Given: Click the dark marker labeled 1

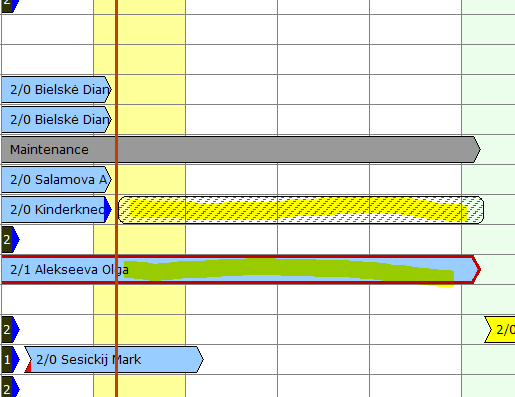Looking at the screenshot, I should [10, 360].
